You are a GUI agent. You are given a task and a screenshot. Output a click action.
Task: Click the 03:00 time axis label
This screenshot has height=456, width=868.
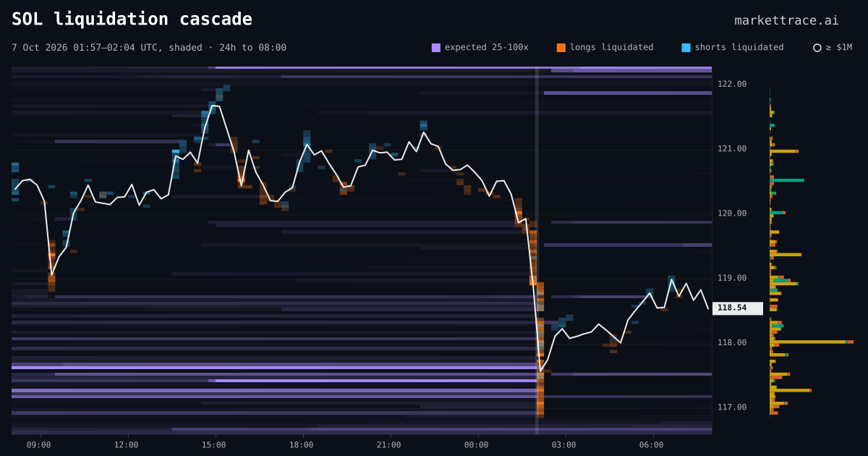point(564,445)
